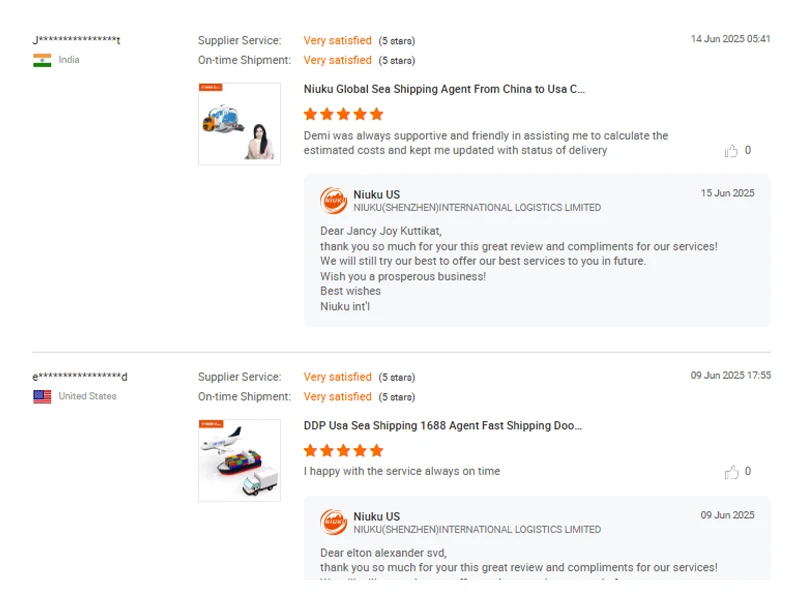
Task: Click Niuku US name in first reply
Action: [x=376, y=195]
